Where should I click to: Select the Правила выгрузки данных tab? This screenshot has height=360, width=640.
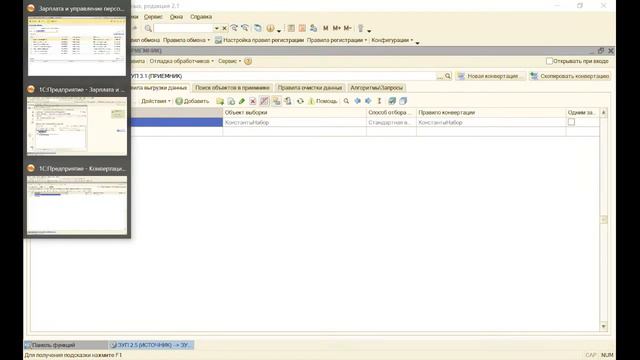[x=160, y=88]
